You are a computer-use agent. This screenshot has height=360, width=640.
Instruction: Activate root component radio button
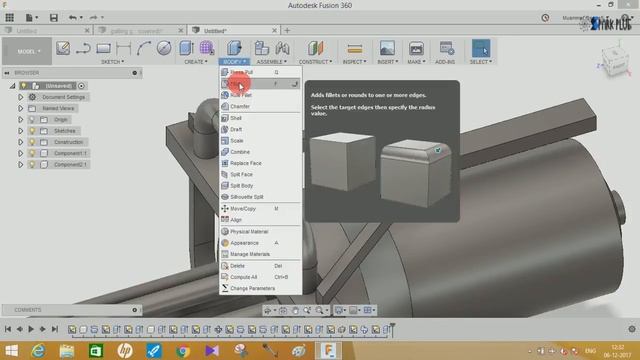[x=82, y=86]
